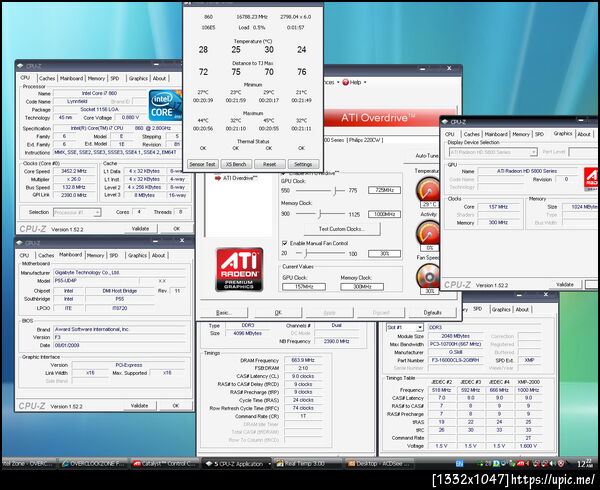Click the red ATI icon in the system tray
Viewport: 600px width, 490px height.
tap(521, 464)
